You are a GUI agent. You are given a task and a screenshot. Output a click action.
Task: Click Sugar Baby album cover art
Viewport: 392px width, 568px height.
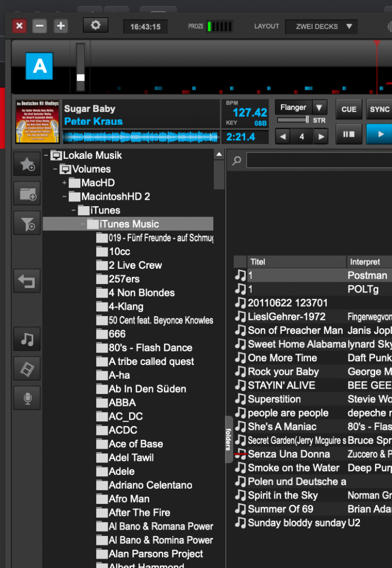(x=38, y=121)
